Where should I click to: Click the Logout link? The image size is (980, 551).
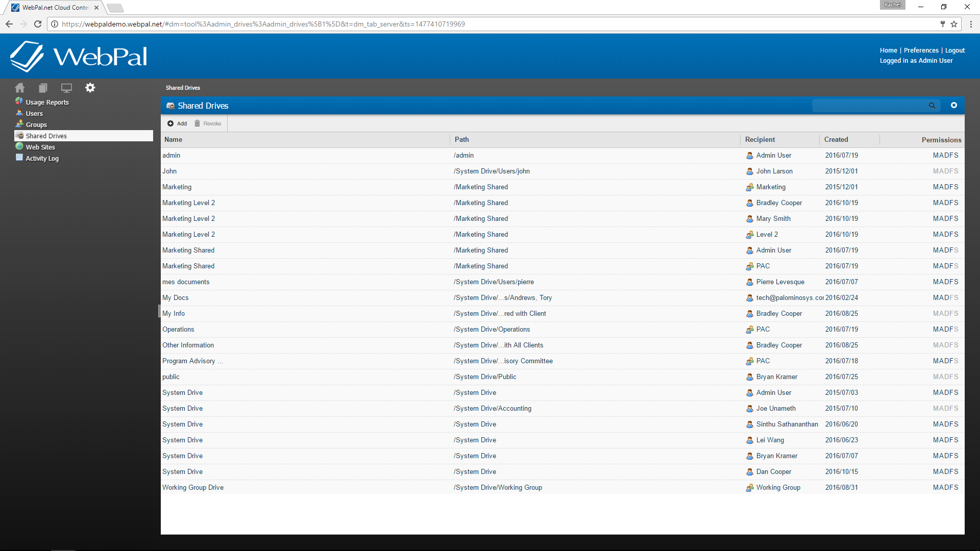[x=954, y=50]
